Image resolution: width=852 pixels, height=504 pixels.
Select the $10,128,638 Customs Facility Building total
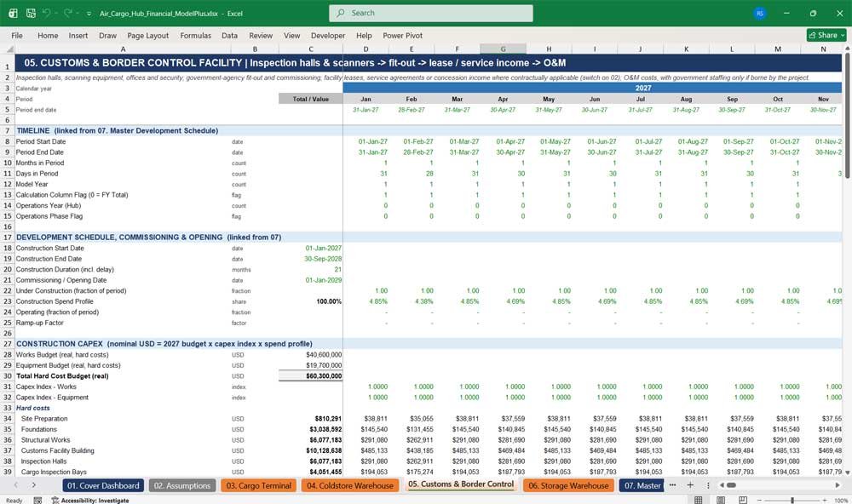point(311,450)
